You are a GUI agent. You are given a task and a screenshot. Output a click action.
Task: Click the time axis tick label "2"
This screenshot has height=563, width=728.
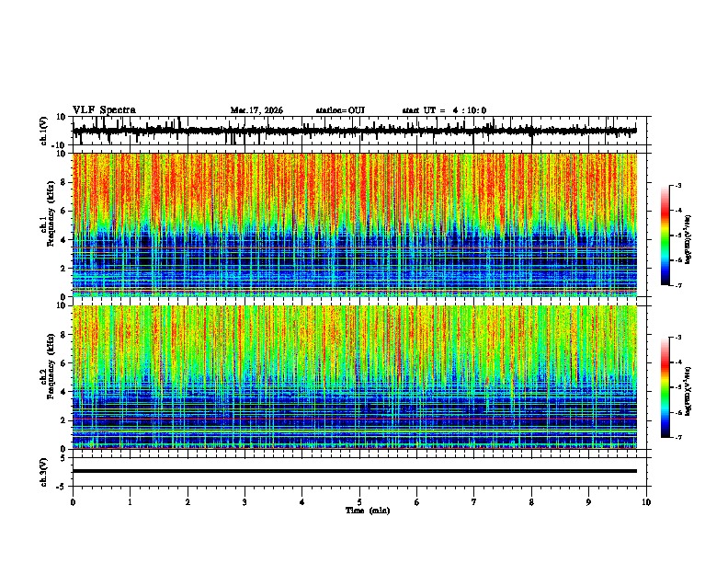pyautogui.click(x=188, y=502)
